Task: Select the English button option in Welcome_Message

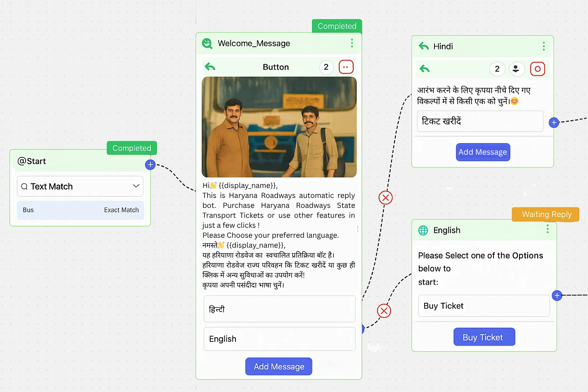Action: 279,339
